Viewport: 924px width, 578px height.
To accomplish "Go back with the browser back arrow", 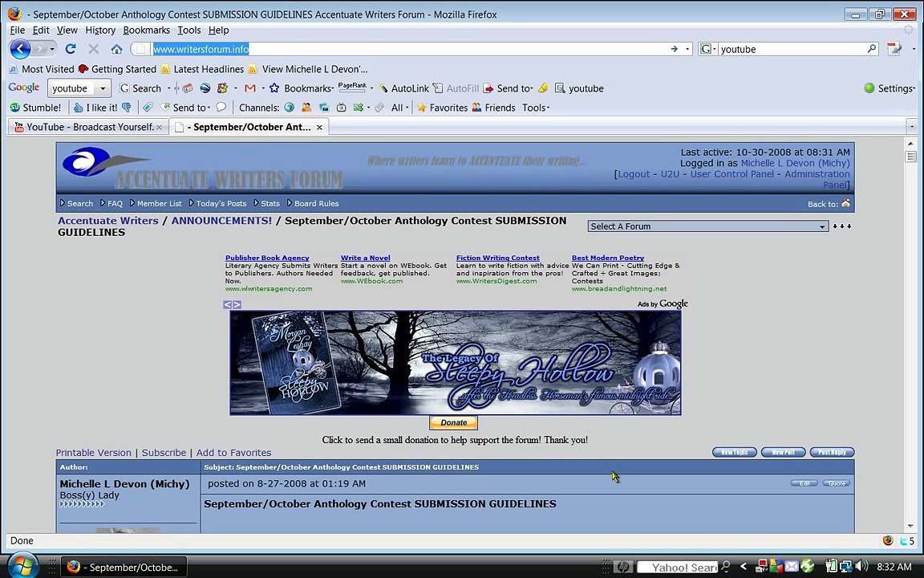I will click(20, 49).
